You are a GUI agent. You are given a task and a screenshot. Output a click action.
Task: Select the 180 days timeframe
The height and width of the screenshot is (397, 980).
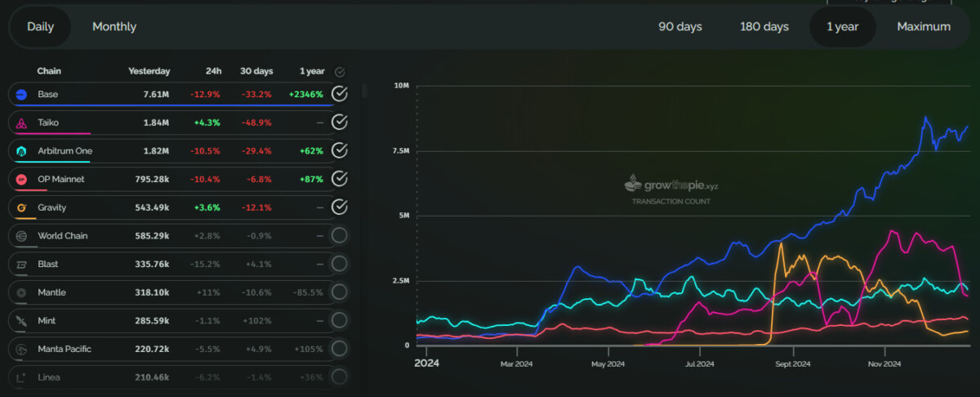tap(764, 27)
